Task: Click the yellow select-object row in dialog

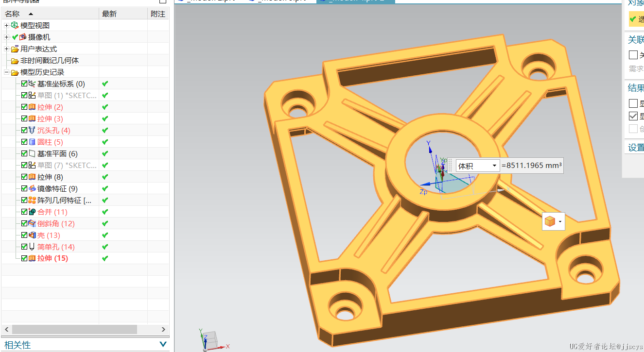Action: pos(636,19)
